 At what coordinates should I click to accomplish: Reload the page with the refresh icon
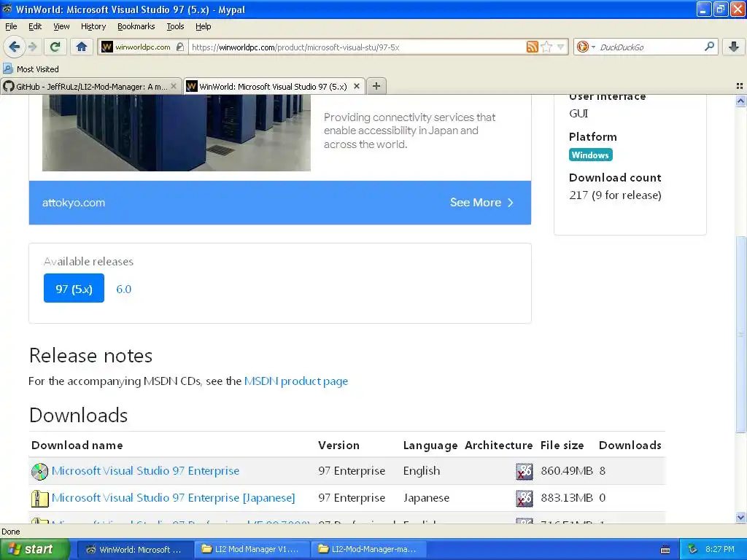[55, 47]
